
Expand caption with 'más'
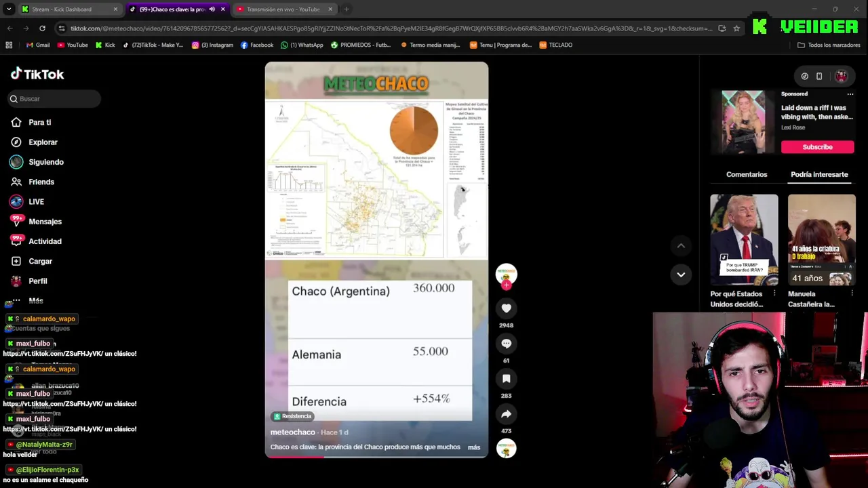[474, 447]
